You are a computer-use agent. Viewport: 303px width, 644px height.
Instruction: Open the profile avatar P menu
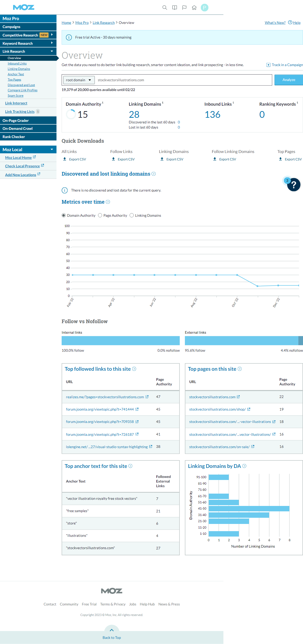coord(204,8)
